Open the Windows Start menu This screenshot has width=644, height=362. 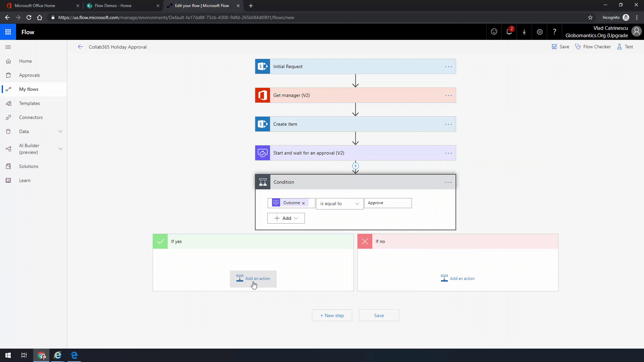[8, 355]
